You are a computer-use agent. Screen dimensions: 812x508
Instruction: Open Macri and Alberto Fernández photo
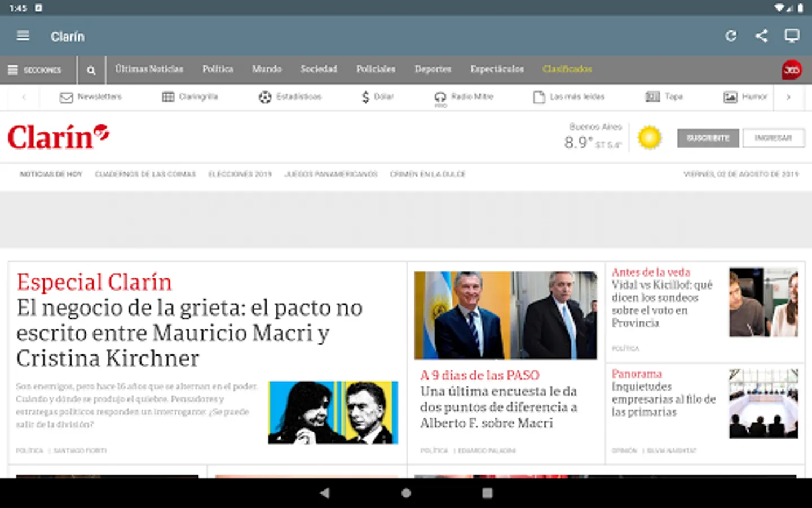(505, 316)
